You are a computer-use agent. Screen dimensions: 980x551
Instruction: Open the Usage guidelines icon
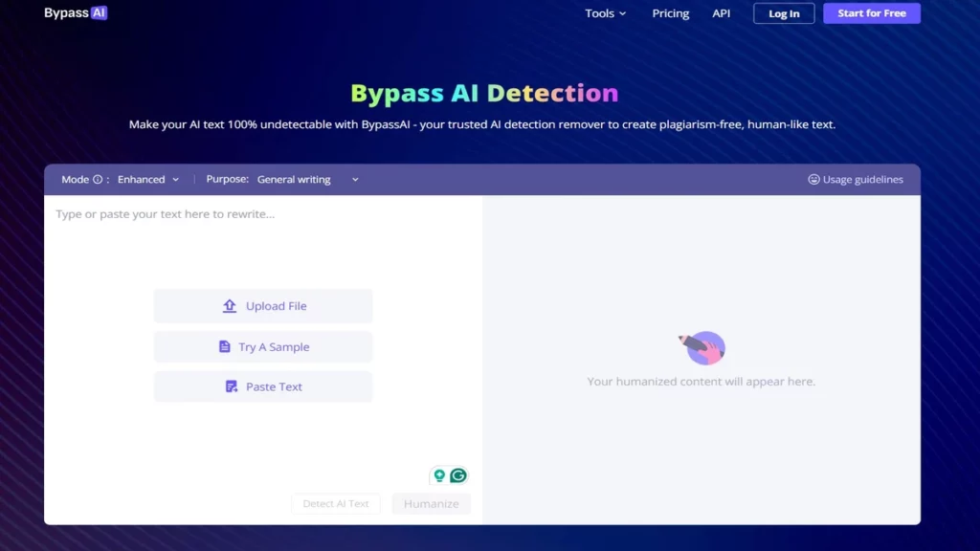(814, 179)
